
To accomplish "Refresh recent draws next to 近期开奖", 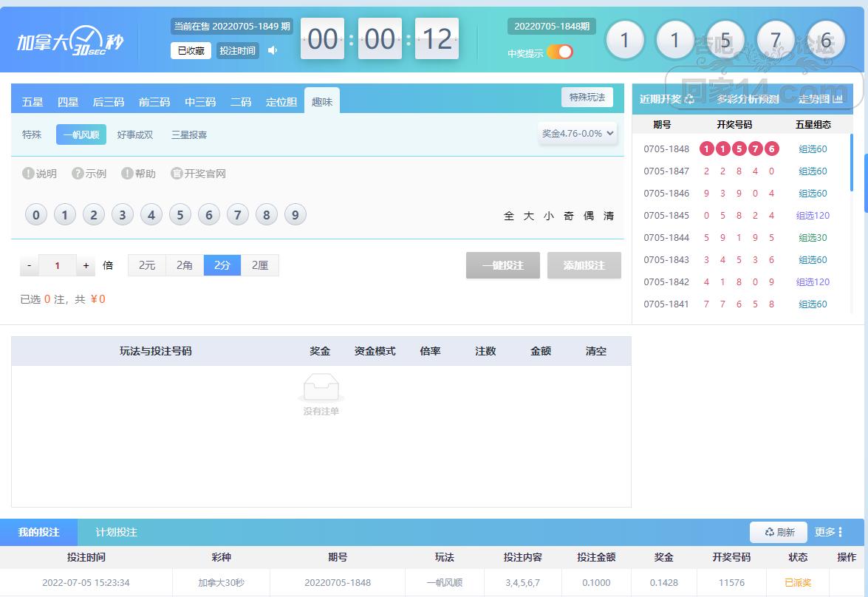I will click(x=689, y=99).
